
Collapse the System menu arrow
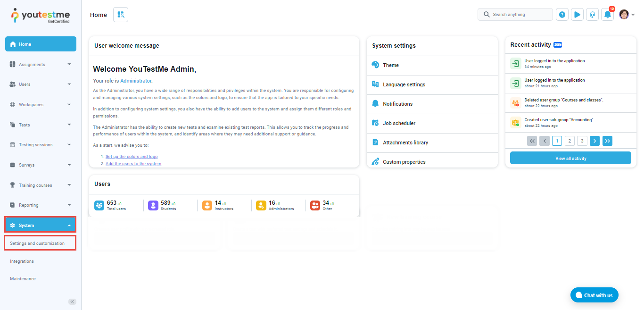coord(69,226)
